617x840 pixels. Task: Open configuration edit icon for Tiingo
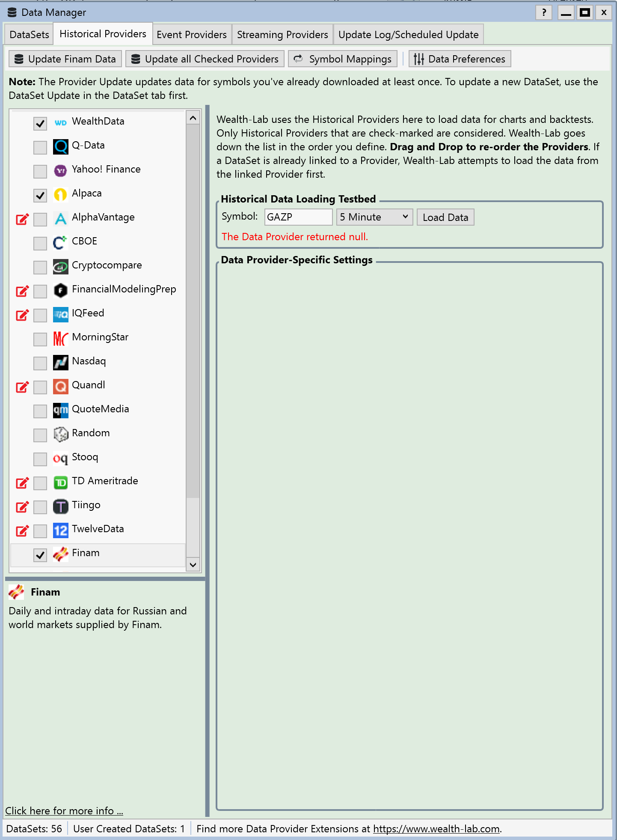[x=22, y=507]
